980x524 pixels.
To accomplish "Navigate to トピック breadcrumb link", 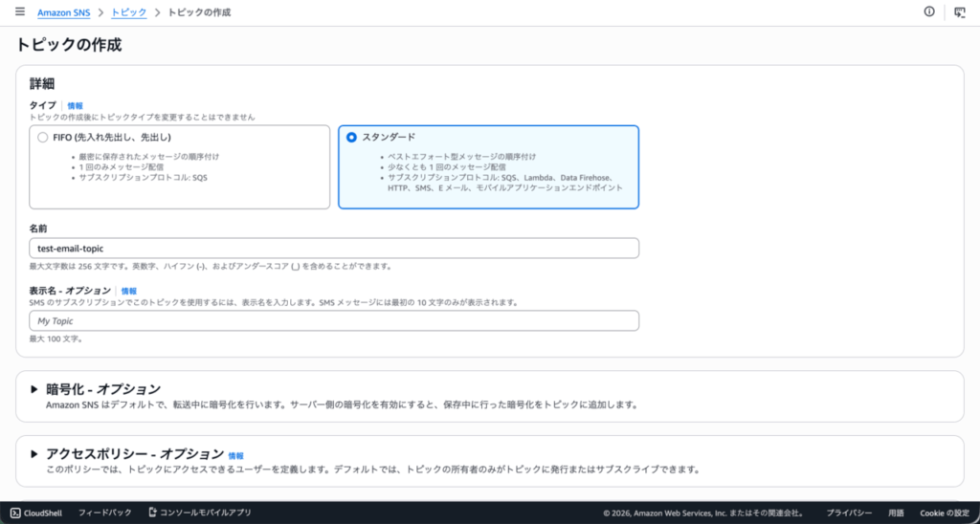I will click(129, 12).
